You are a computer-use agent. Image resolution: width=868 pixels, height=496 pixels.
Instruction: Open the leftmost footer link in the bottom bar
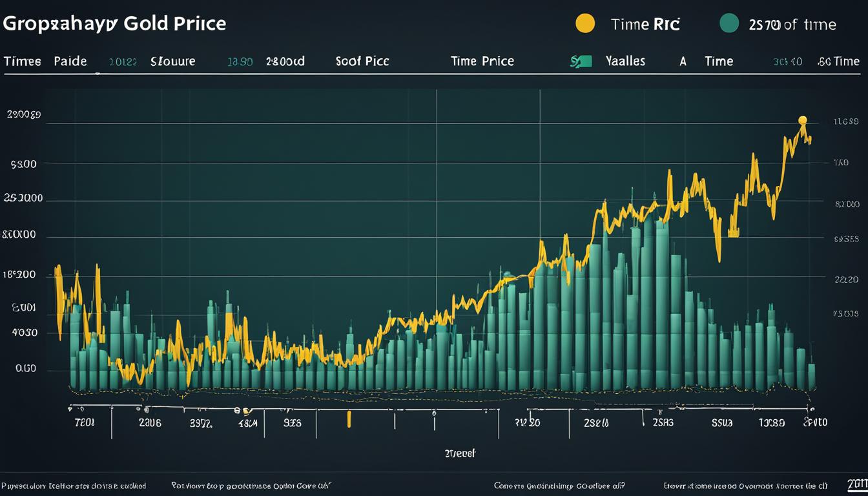(x=74, y=485)
